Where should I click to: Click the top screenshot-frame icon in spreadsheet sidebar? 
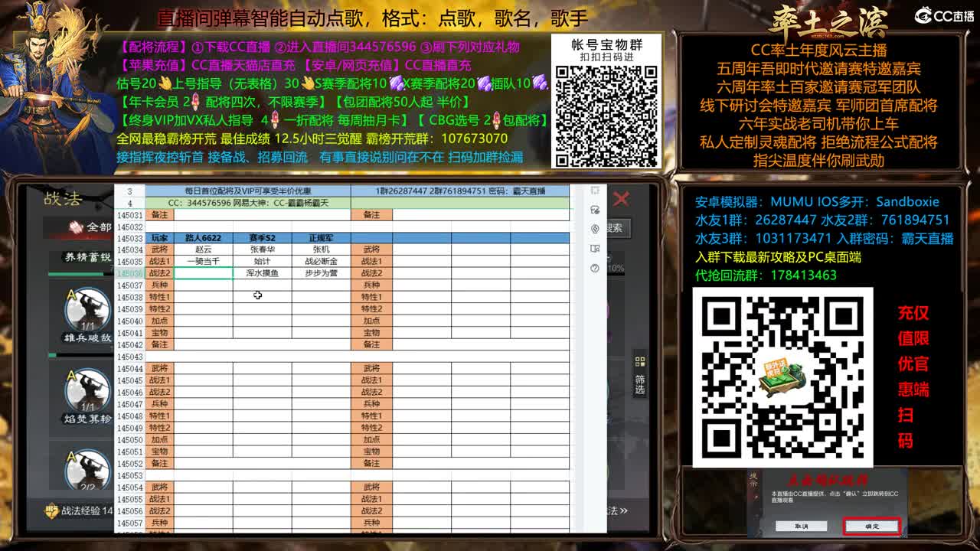click(595, 191)
